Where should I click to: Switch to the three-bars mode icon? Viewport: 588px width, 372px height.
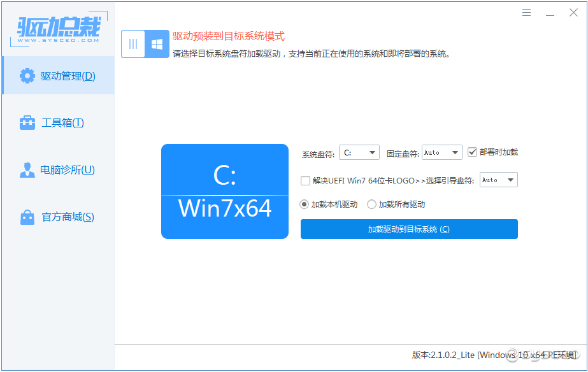(133, 44)
